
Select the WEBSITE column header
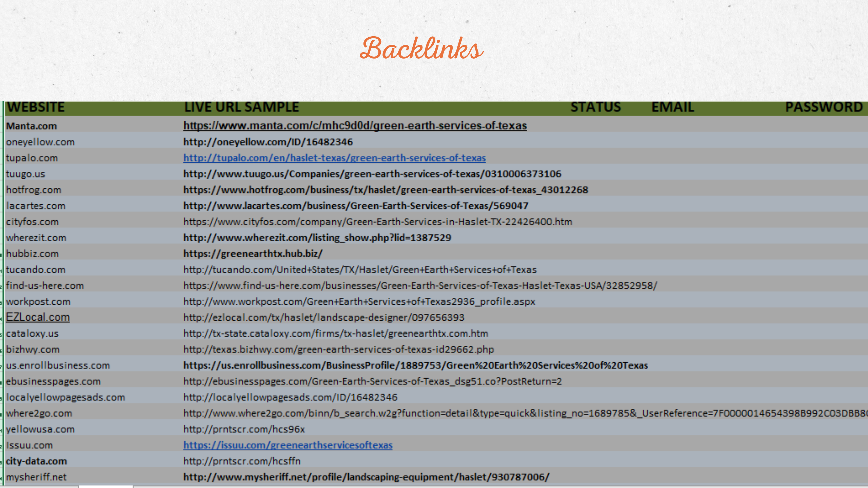(36, 107)
